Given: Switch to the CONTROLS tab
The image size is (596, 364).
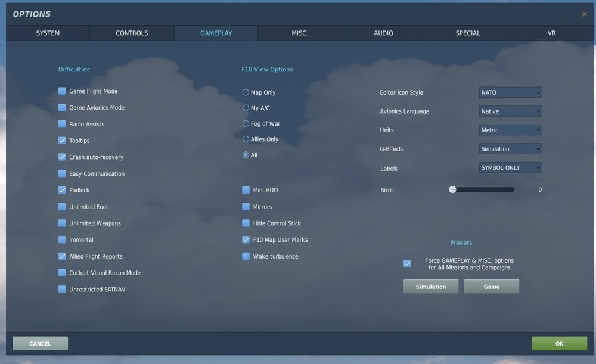Looking at the screenshot, I should tap(132, 33).
